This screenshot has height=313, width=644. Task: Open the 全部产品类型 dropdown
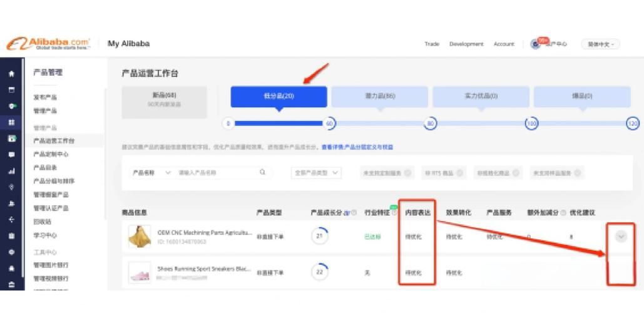click(x=316, y=173)
